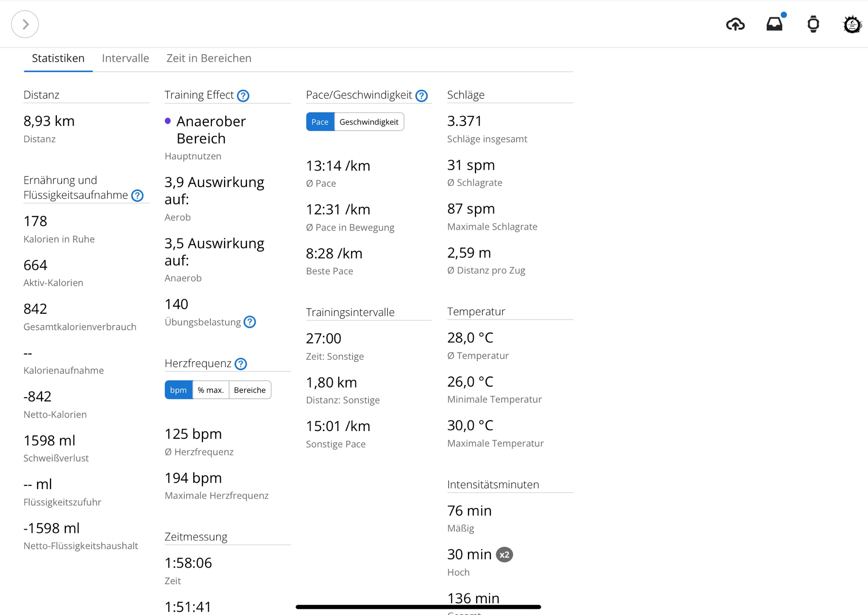
Task: Open Ernährung und Flüssigkeitsaufnahme help icon
Action: point(137,196)
